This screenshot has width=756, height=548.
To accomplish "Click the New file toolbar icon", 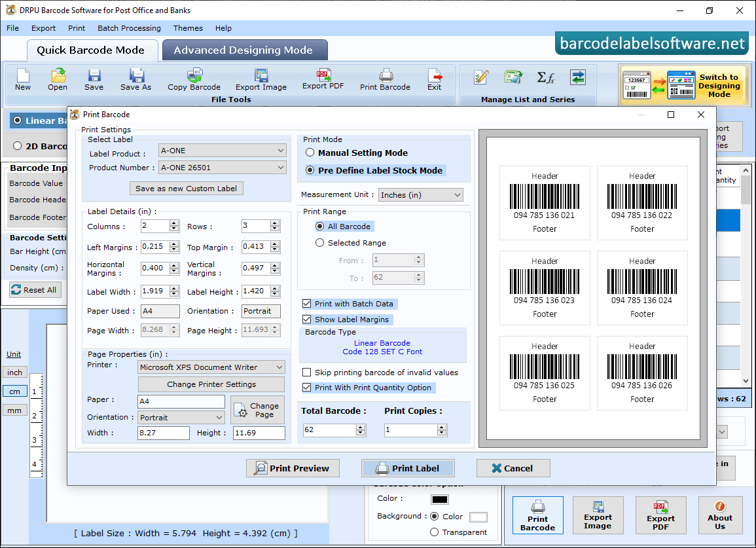I will coord(23,80).
